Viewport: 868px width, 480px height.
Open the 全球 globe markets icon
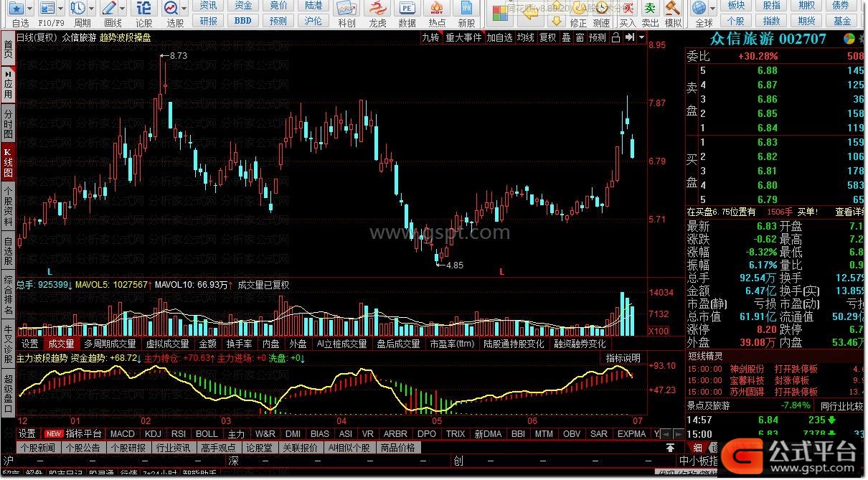(x=699, y=8)
